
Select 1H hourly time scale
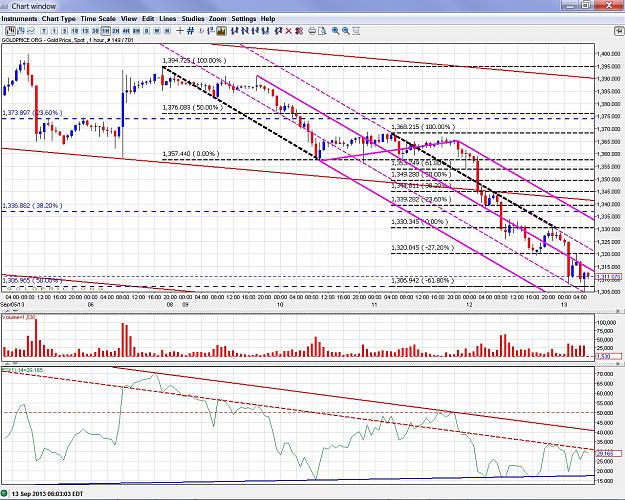click(x=106, y=31)
